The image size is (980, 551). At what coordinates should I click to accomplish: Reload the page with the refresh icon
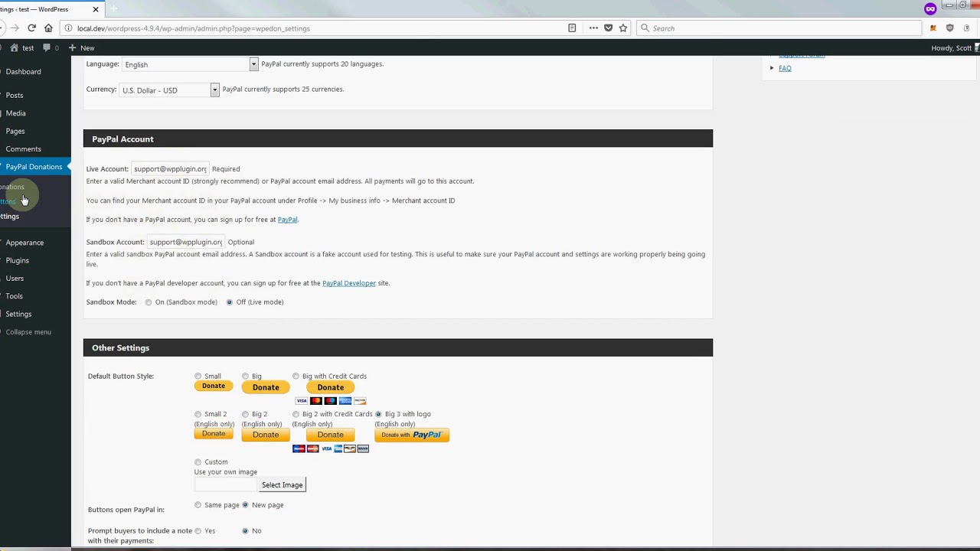point(31,28)
